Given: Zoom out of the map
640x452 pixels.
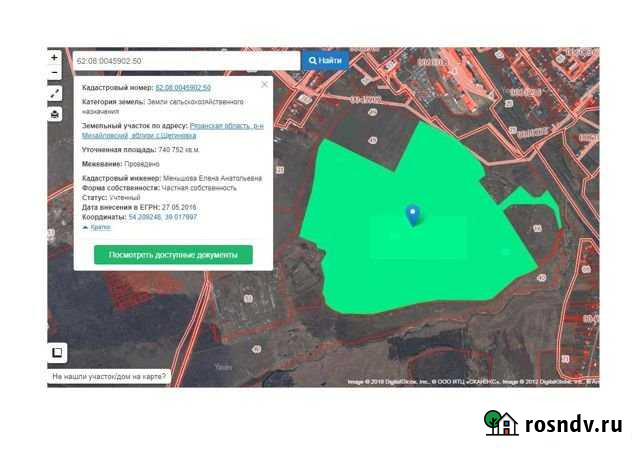Looking at the screenshot, I should 54,75.
